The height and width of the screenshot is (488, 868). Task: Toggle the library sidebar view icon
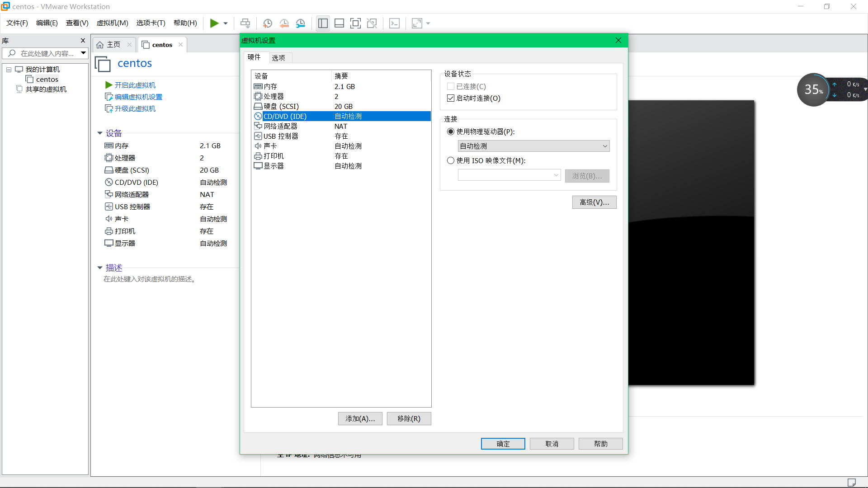(323, 23)
